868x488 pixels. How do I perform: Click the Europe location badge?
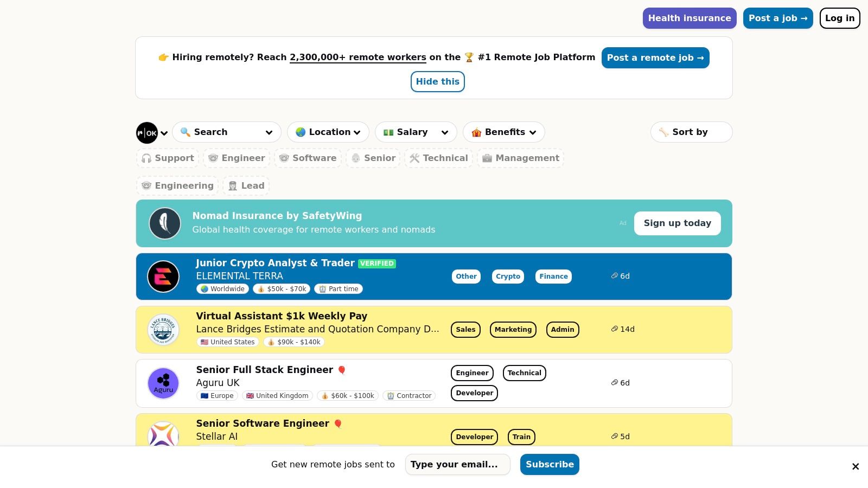click(217, 396)
